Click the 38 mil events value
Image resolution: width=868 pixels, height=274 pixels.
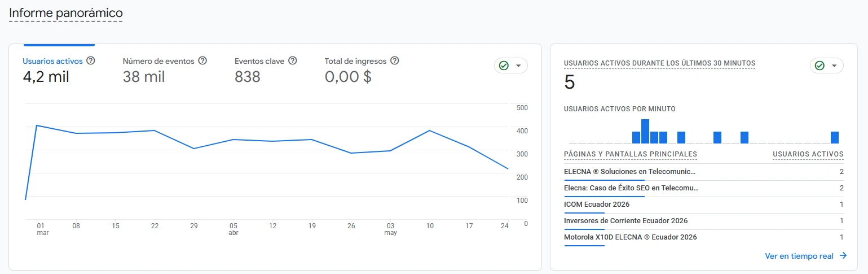(x=144, y=77)
